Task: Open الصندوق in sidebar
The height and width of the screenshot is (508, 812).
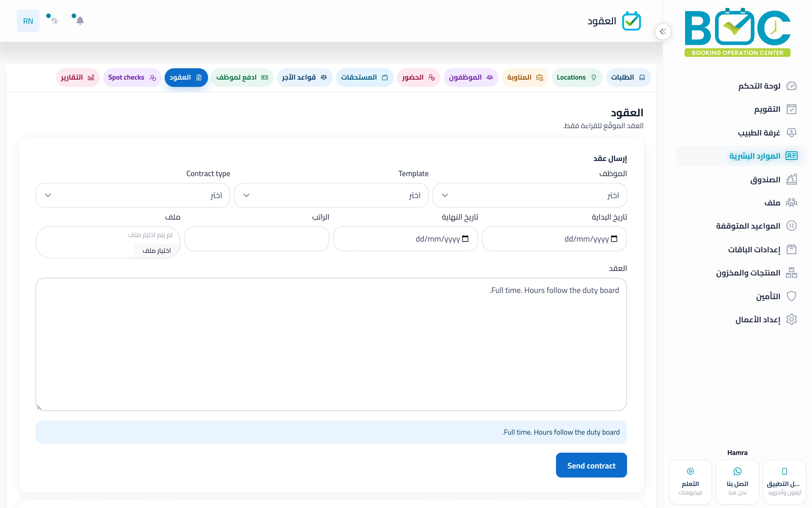Action: pyautogui.click(x=741, y=179)
